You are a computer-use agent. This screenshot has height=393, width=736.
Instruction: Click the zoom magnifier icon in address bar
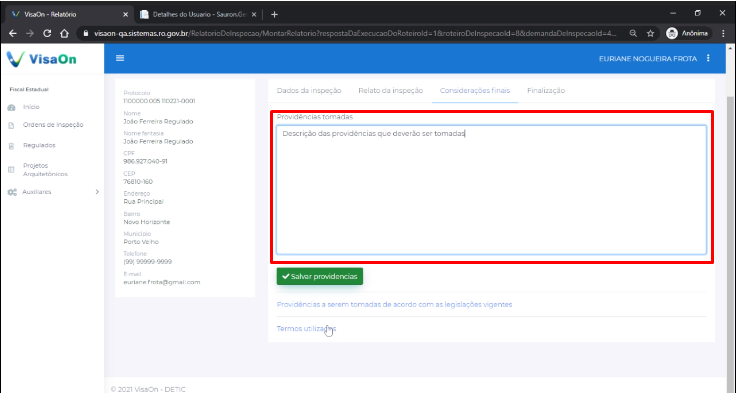pos(633,33)
